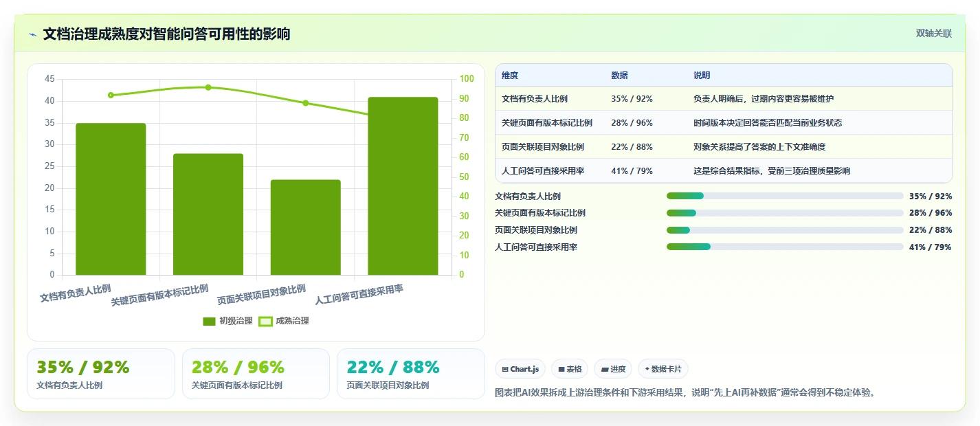Click the 页面关联项目对象比例 progress bar
The image size is (980, 426).
[x=785, y=230]
